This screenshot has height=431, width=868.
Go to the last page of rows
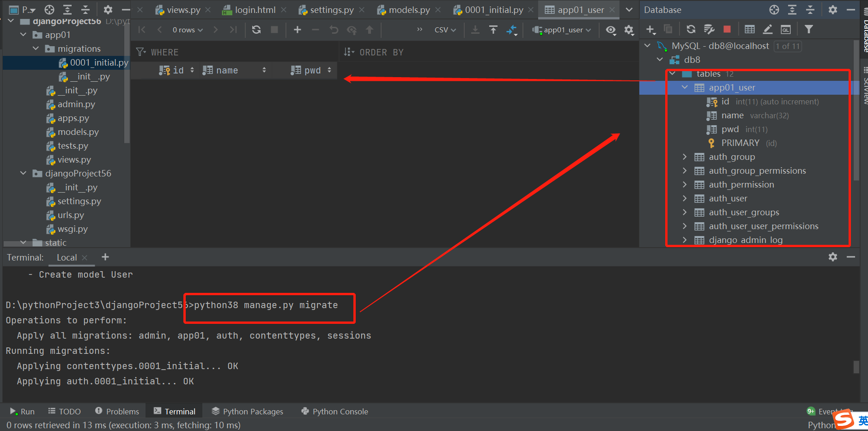point(233,30)
